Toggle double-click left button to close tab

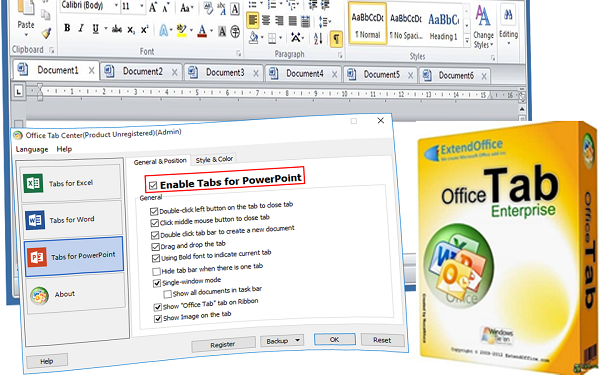click(x=154, y=211)
